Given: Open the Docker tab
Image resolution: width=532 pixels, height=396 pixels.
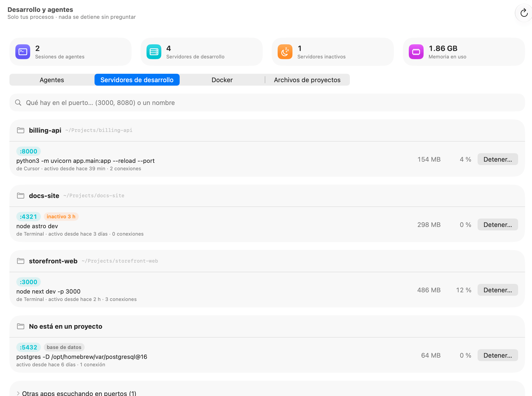Looking at the screenshot, I should [x=222, y=80].
